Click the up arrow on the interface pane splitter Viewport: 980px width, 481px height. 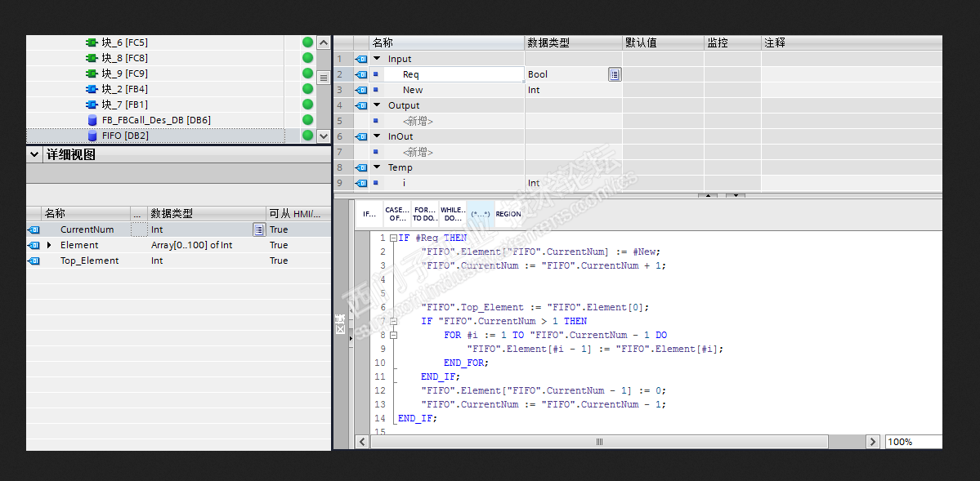point(708,195)
